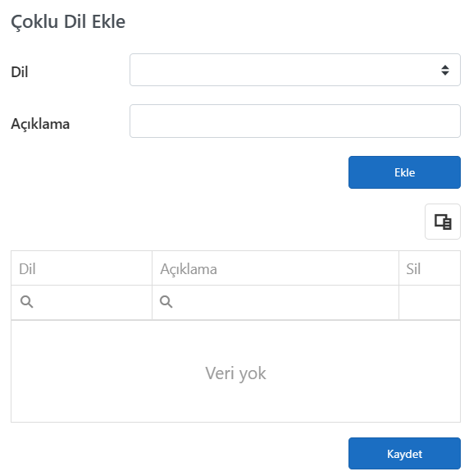Click the Veri yok message text
This screenshot has width=469, height=476.
click(x=235, y=373)
